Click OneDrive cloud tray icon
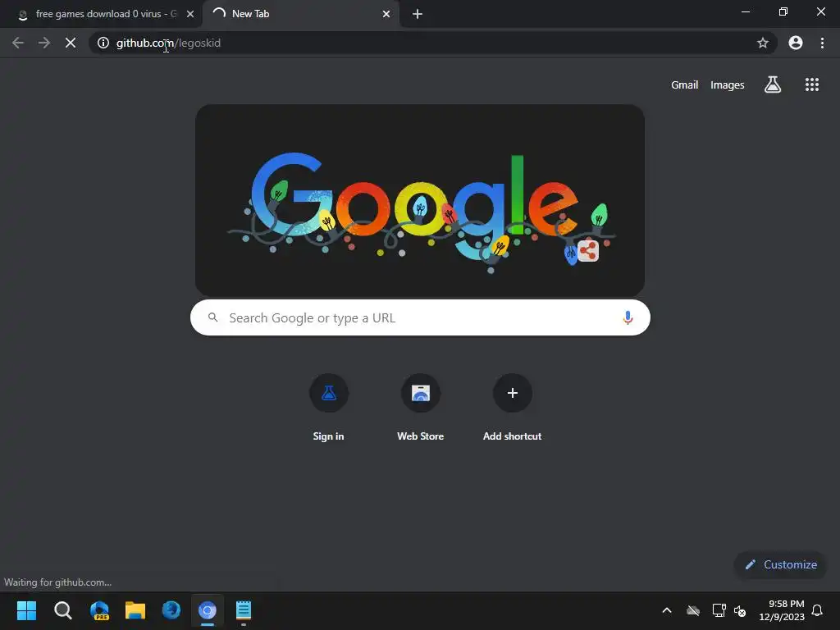The image size is (840, 630). tap(692, 610)
